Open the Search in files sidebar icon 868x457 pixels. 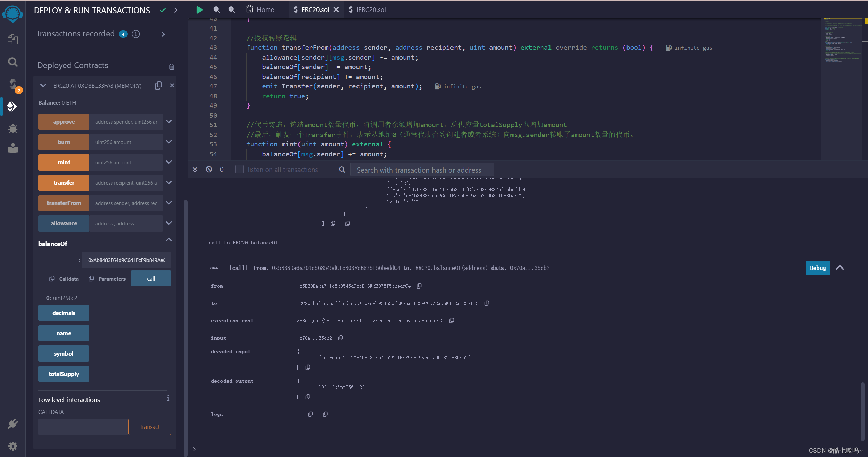point(13,62)
